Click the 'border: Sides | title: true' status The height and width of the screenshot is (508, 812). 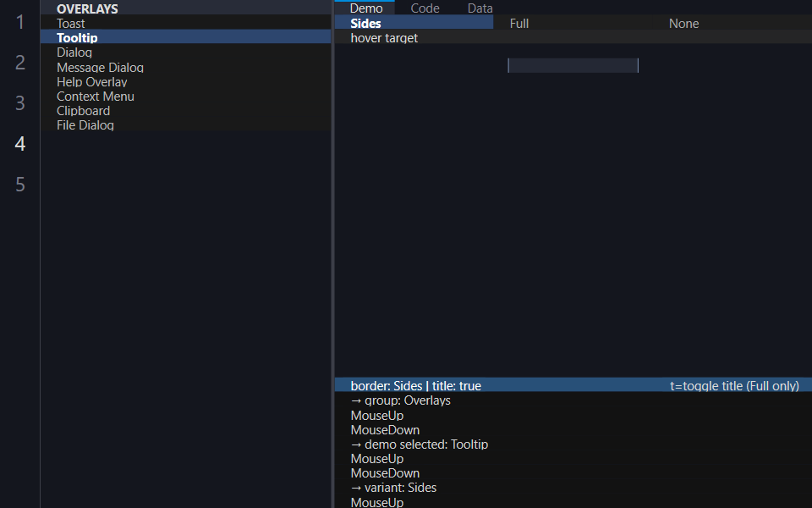(415, 385)
